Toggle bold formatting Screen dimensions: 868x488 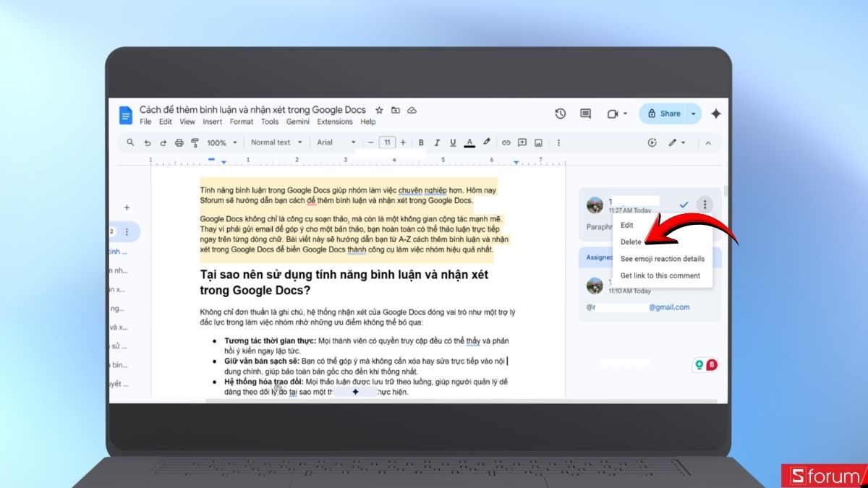[420, 142]
